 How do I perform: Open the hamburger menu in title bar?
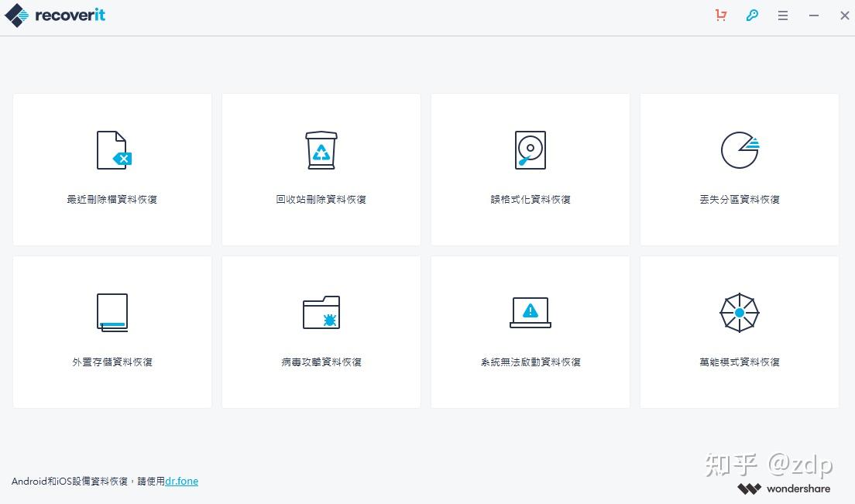click(x=783, y=15)
